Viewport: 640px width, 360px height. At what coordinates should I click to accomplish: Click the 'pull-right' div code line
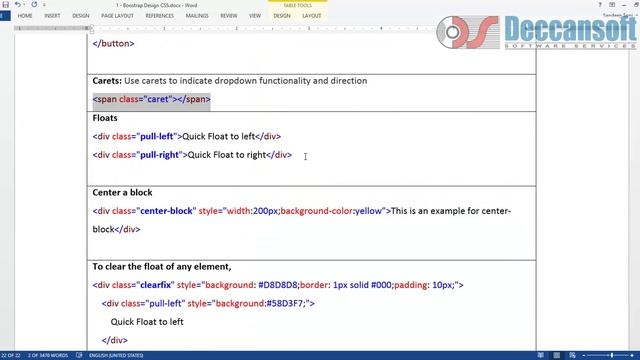point(192,155)
